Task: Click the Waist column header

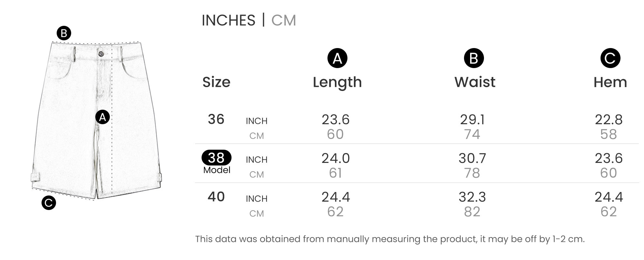Action: coord(475,82)
